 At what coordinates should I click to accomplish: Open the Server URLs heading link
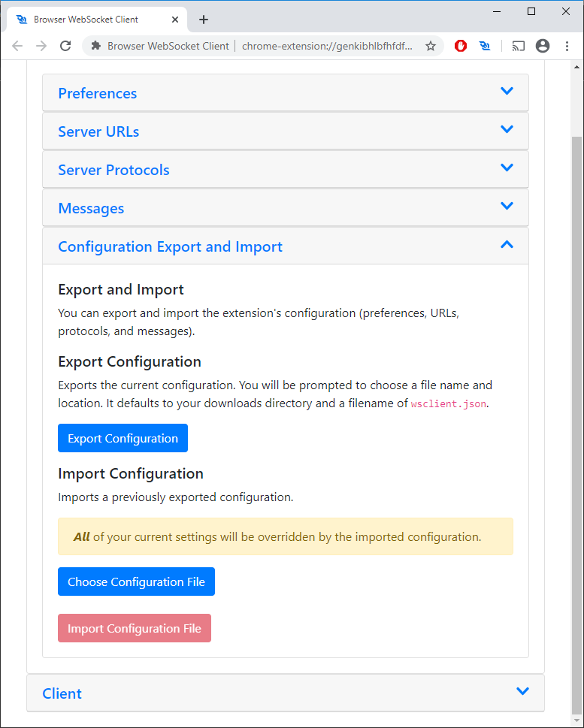(98, 132)
